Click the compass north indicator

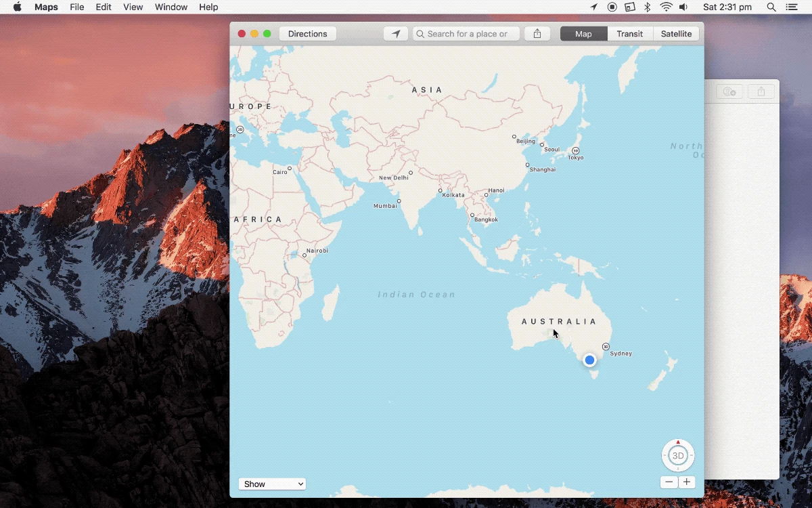(x=678, y=442)
